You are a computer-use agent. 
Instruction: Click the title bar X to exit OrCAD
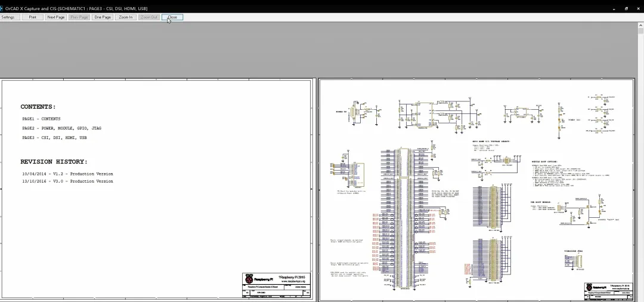638,8
